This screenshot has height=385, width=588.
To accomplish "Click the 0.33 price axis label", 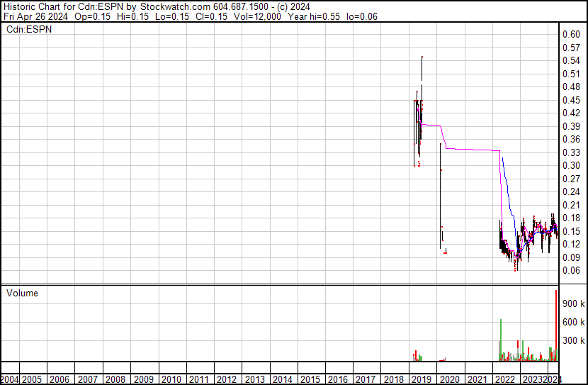I will click(x=571, y=152).
